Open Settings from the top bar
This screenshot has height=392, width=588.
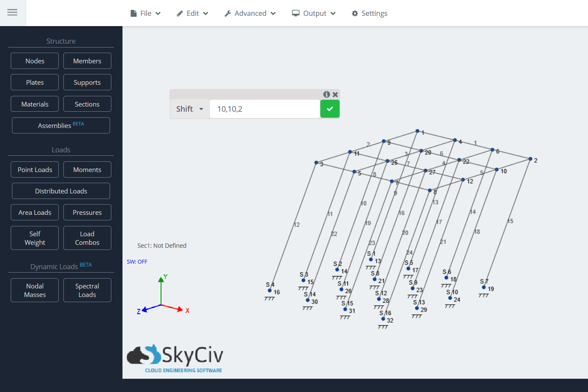(369, 13)
